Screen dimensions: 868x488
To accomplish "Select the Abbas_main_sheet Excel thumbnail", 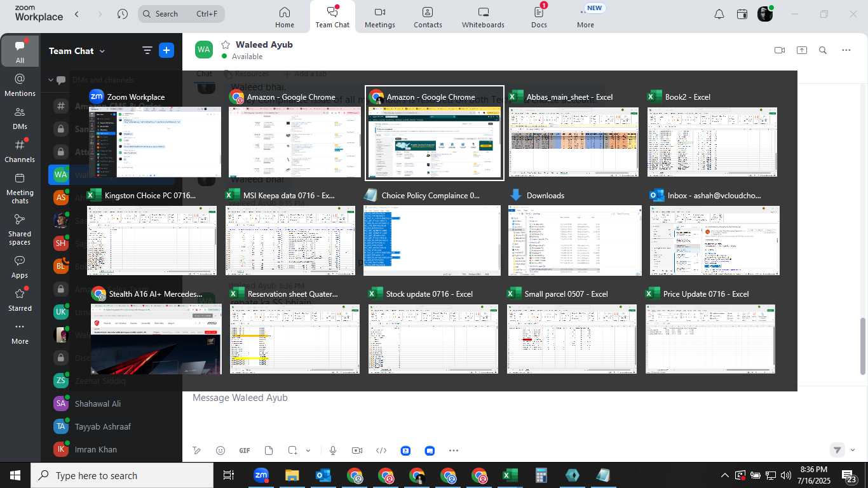I will 574,133.
